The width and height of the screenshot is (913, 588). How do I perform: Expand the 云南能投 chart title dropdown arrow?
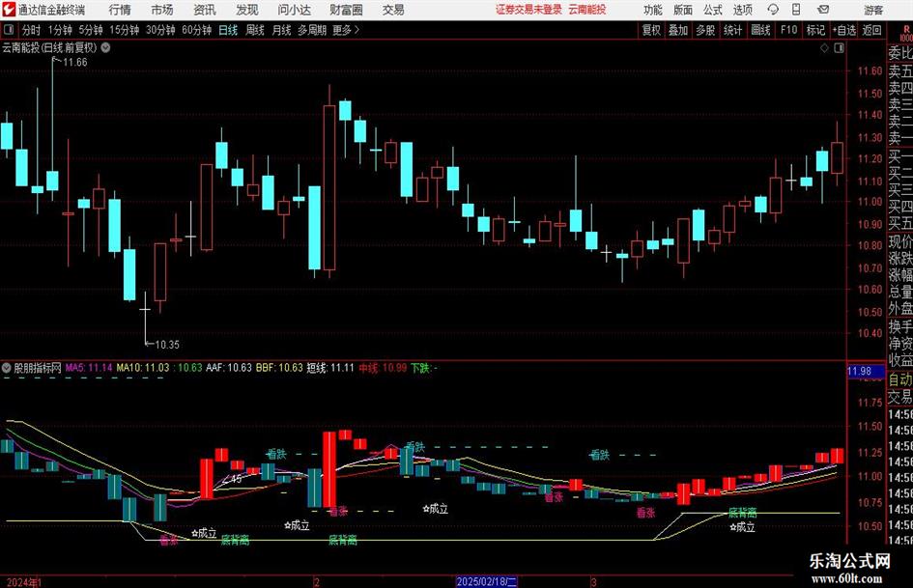coord(105,47)
